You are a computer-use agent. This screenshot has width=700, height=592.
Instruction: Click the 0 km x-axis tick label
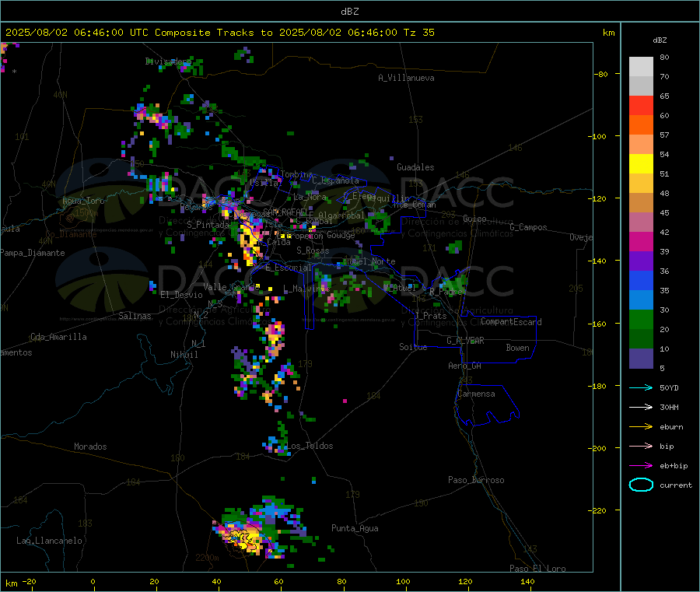(x=93, y=582)
